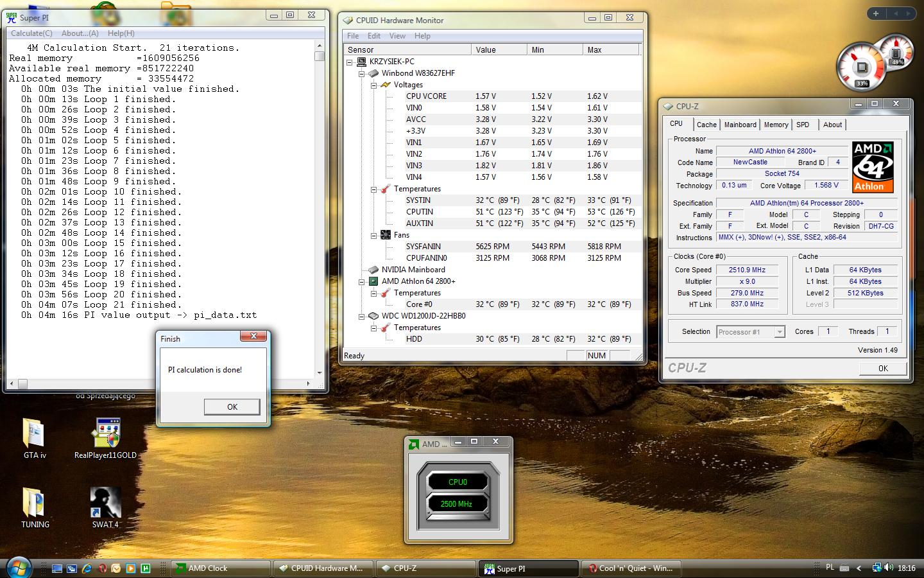924x578 pixels.
Task: Switch to the Memory tab in CPU-Z
Action: 776,125
